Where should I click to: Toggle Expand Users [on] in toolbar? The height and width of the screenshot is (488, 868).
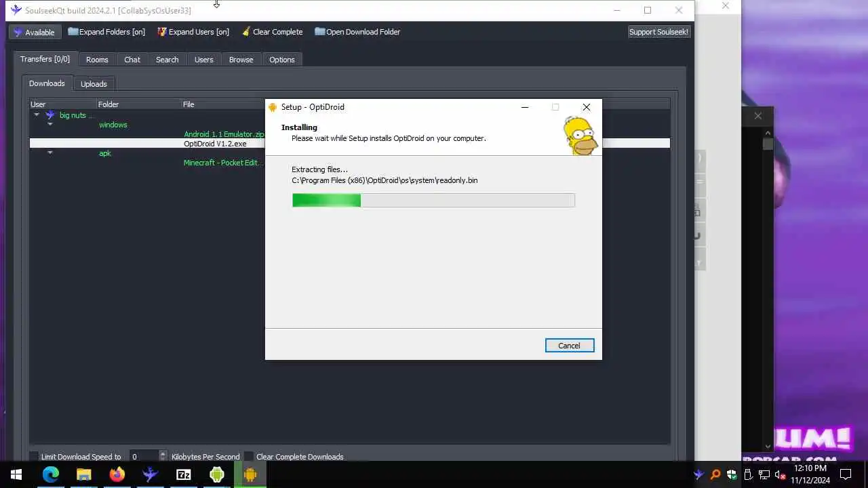(193, 32)
